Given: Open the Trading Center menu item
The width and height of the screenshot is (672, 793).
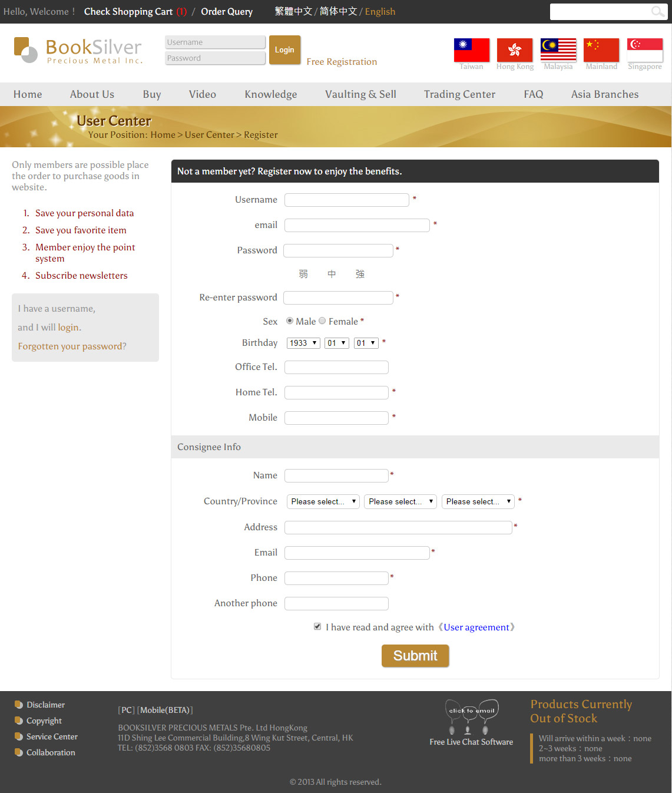Looking at the screenshot, I should (x=459, y=94).
